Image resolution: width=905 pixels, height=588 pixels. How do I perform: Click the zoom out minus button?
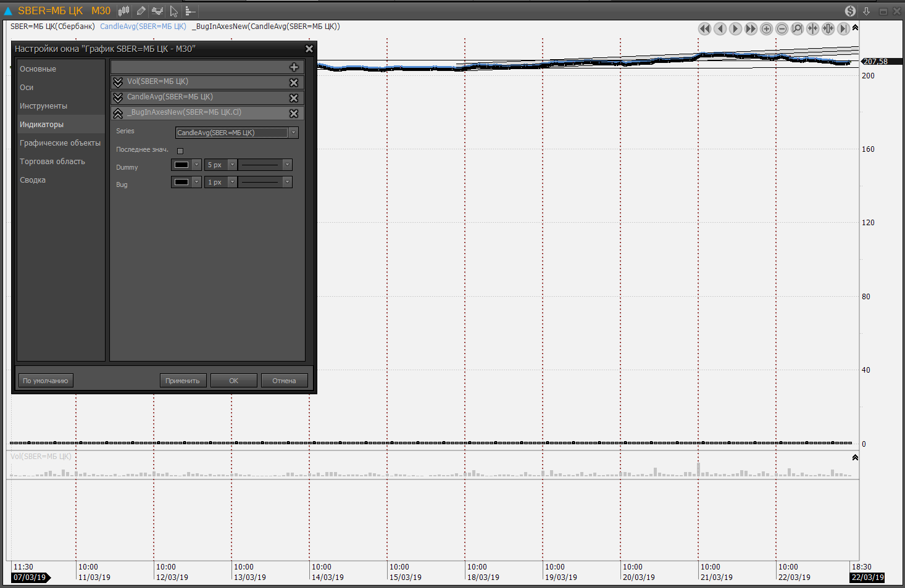pos(782,29)
